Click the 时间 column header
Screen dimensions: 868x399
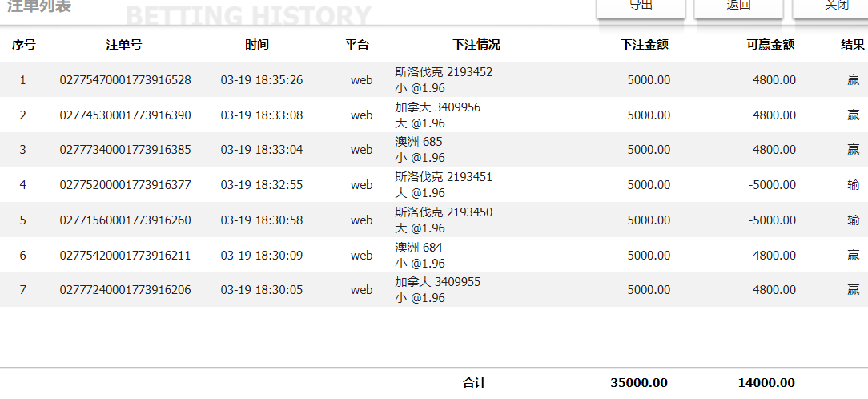click(x=257, y=45)
